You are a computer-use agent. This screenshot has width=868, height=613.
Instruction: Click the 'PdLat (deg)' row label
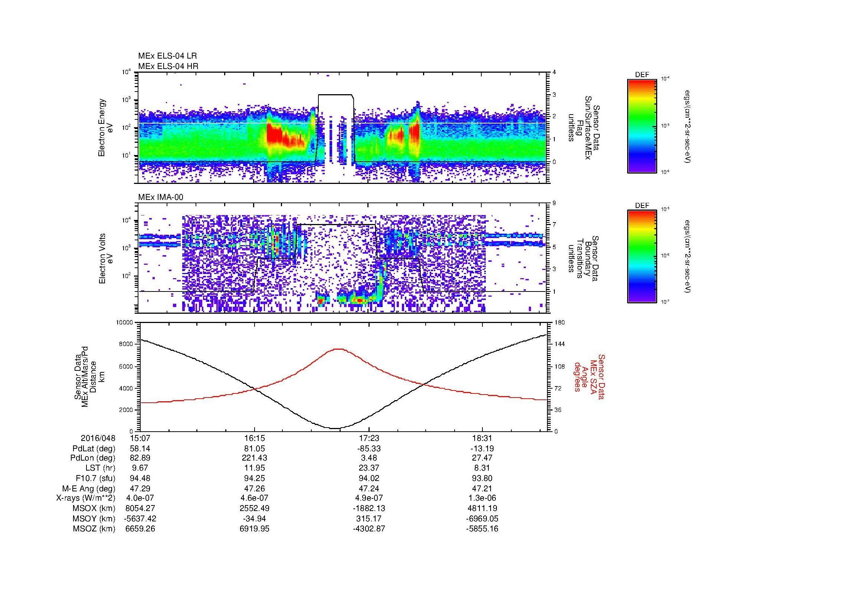pyautogui.click(x=94, y=449)
